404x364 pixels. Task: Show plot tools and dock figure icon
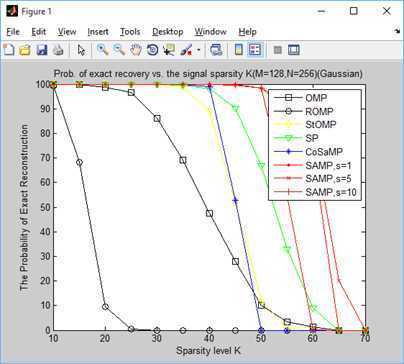(x=294, y=50)
